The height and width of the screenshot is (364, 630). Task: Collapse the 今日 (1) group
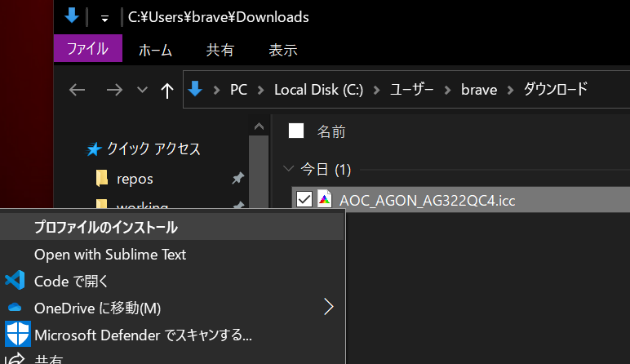pyautogui.click(x=288, y=168)
